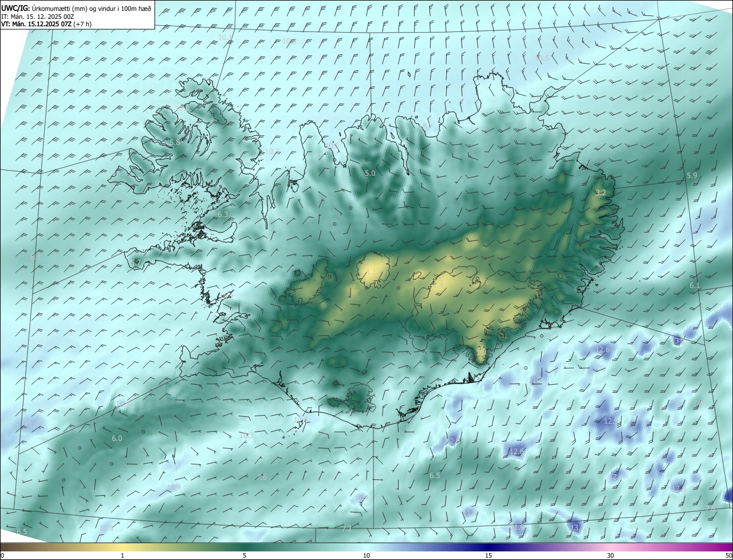Click the "VT: Mán. 15.12.2025 07Z (+7 h)" line
Image resolution: width=733 pixels, height=560 pixels.
pyautogui.click(x=46, y=24)
